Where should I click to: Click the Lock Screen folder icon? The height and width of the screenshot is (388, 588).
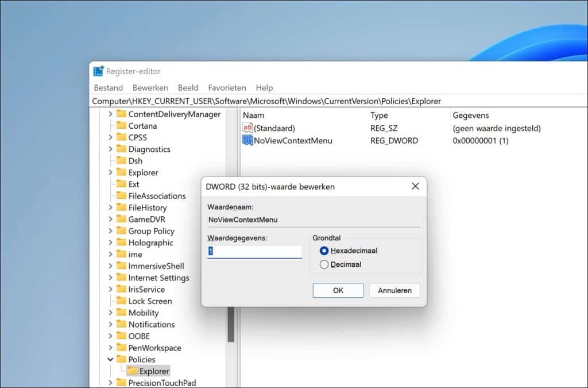[122, 301]
